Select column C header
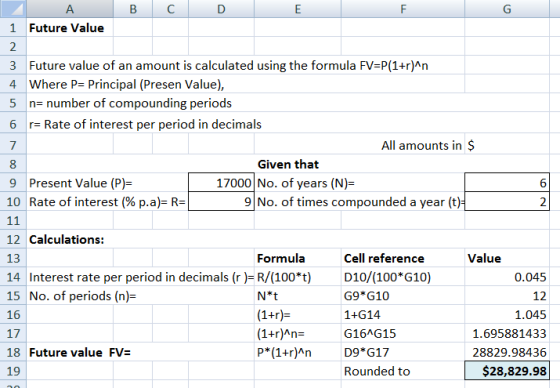The height and width of the screenshot is (388, 560). pyautogui.click(x=170, y=9)
